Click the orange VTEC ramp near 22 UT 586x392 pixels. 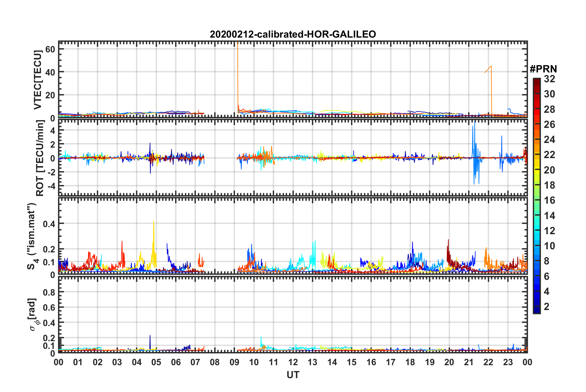tap(488, 69)
